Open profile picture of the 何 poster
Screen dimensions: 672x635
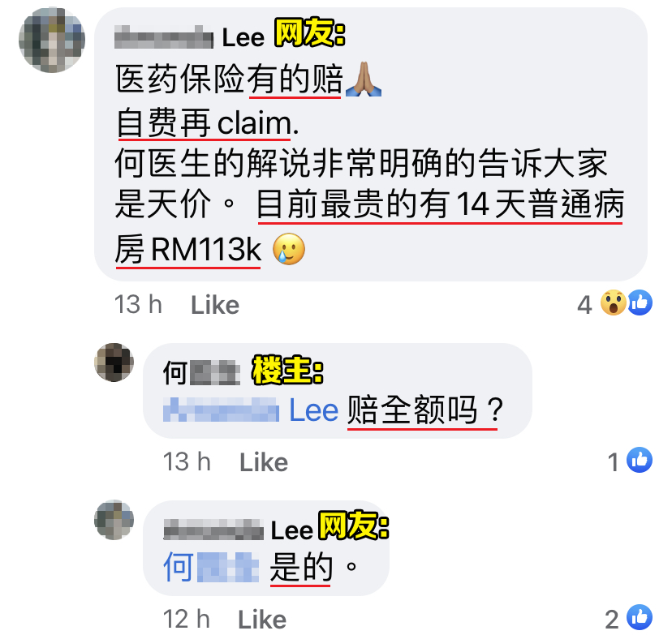click(x=114, y=363)
